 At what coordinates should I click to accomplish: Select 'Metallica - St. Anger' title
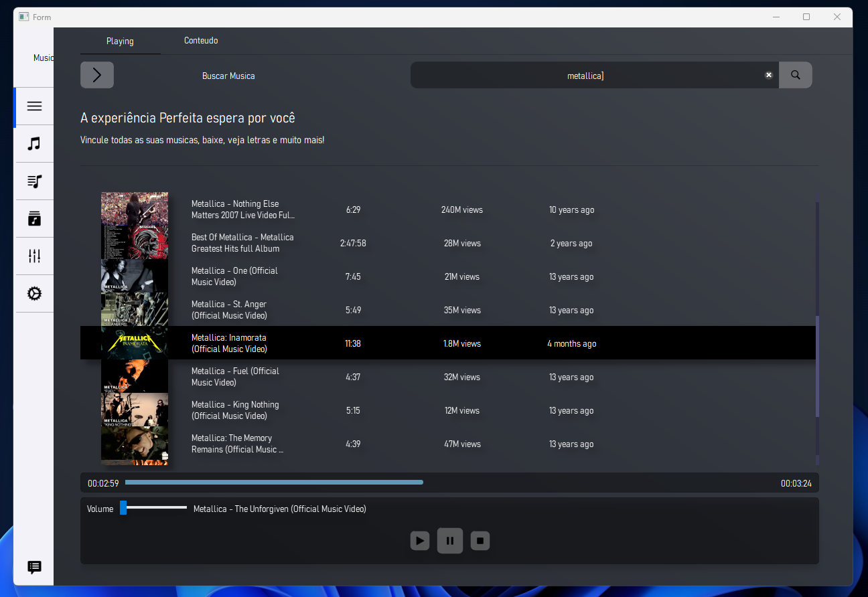pyautogui.click(x=229, y=310)
